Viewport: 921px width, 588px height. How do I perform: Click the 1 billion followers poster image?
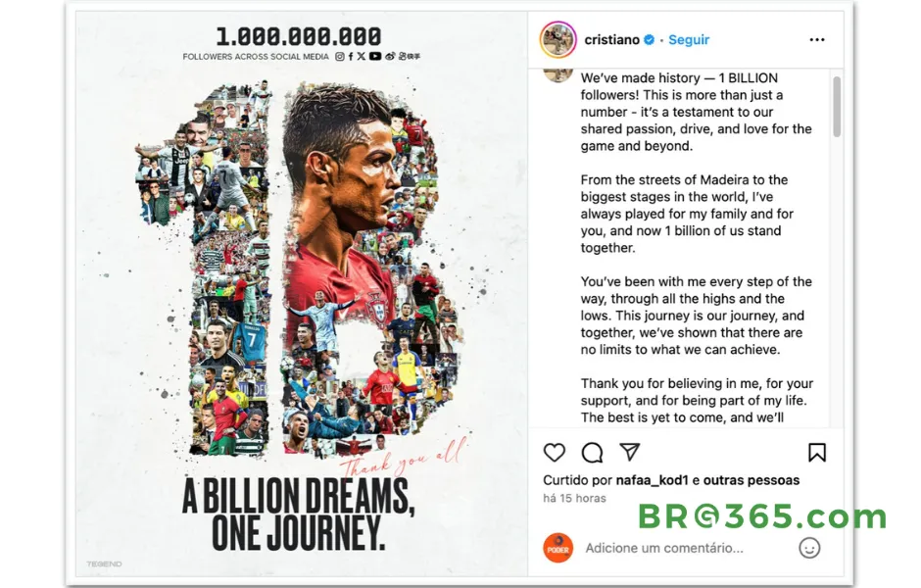point(301,294)
